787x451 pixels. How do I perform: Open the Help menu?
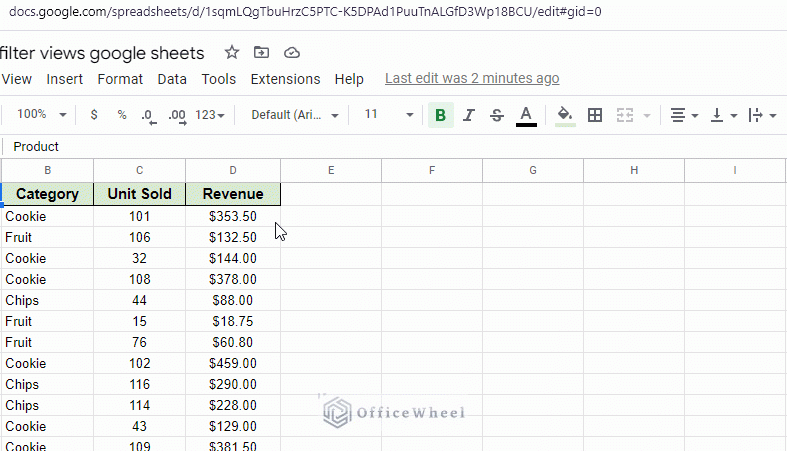point(349,79)
